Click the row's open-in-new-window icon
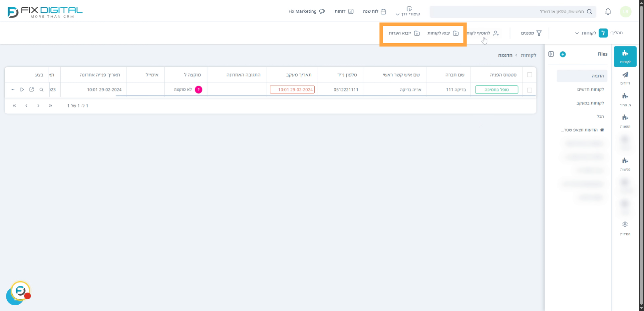644x311 pixels. pos(32,90)
